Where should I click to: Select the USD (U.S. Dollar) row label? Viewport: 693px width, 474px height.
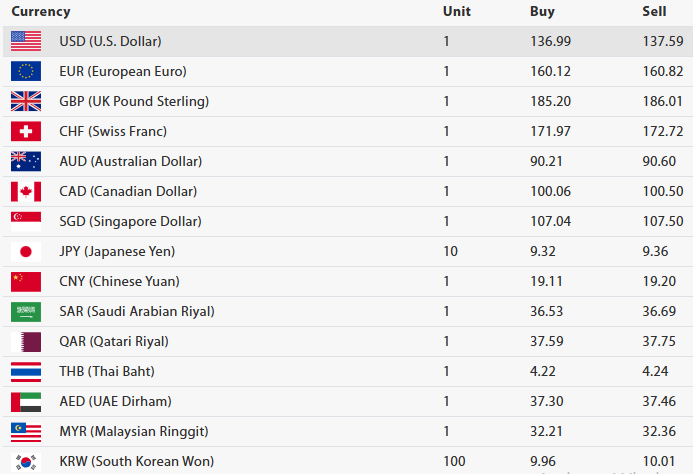pyautogui.click(x=110, y=41)
